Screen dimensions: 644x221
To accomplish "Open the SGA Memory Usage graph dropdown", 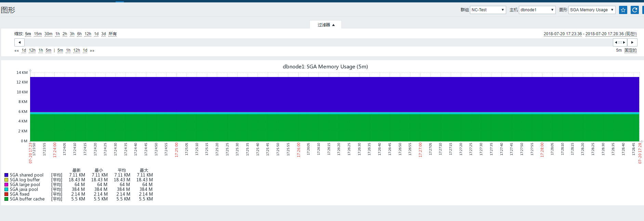I will [x=592, y=10].
